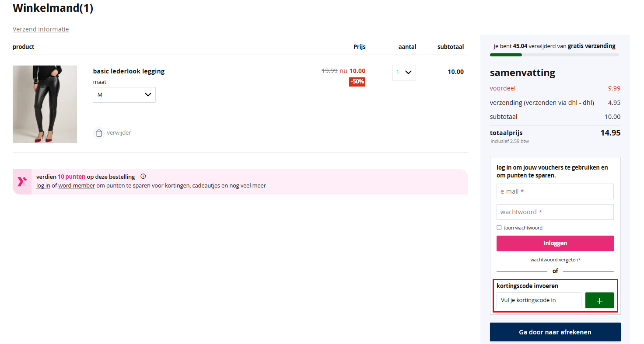644x344 pixels.
Task: Click the 'basic lederlook legging' product title
Action: pos(129,71)
